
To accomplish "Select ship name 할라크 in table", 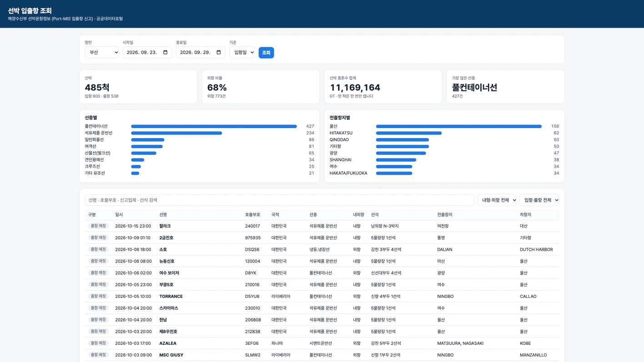I will [165, 226].
